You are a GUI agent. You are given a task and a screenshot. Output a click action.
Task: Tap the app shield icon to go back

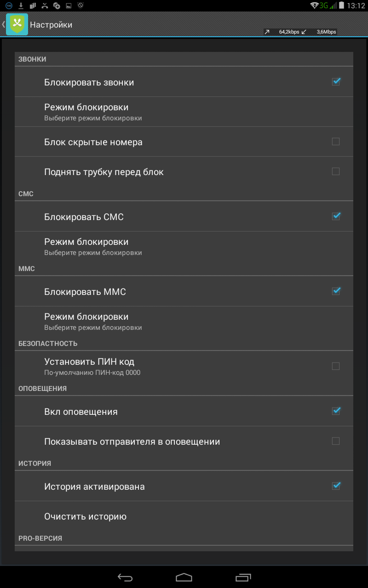(x=17, y=24)
